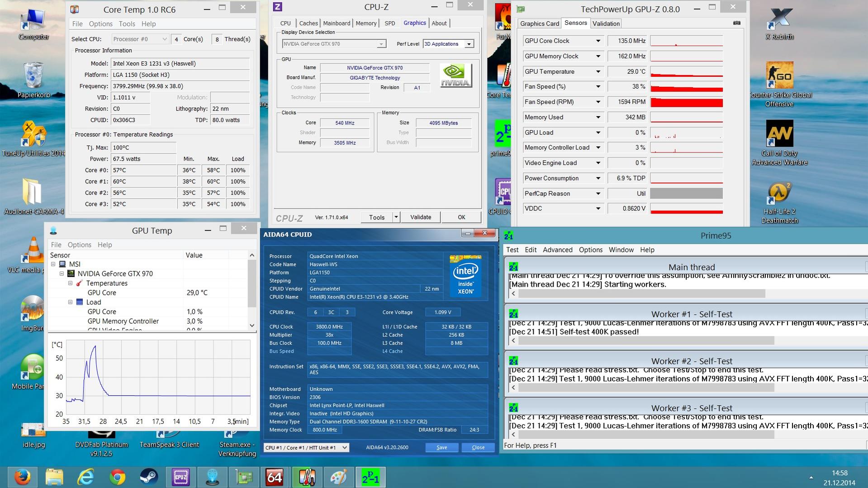Launch Internet Explorer from the taskbar

click(x=86, y=477)
